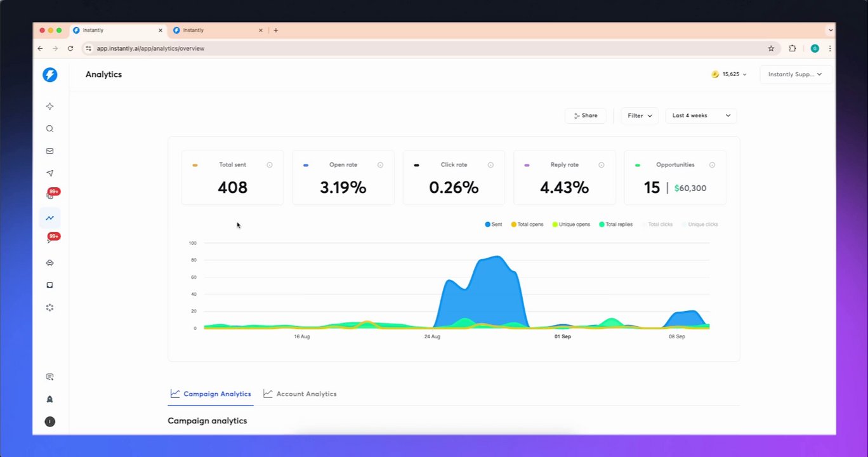Toggle the Sent series in chart legend
Screen dimensions: 868x457
click(x=494, y=225)
